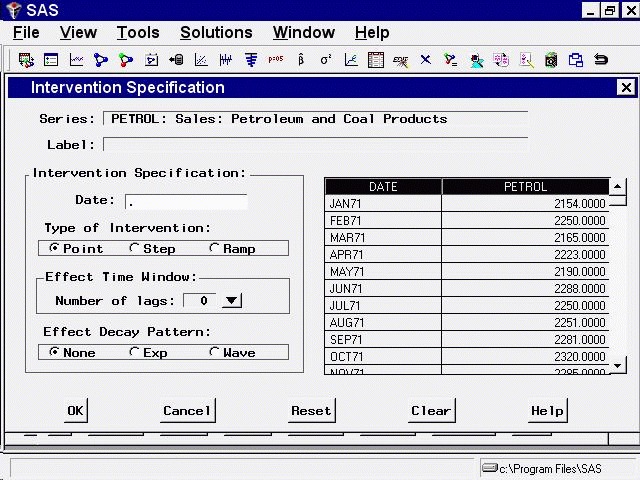Click the scatter trend plot icon

click(x=201, y=60)
